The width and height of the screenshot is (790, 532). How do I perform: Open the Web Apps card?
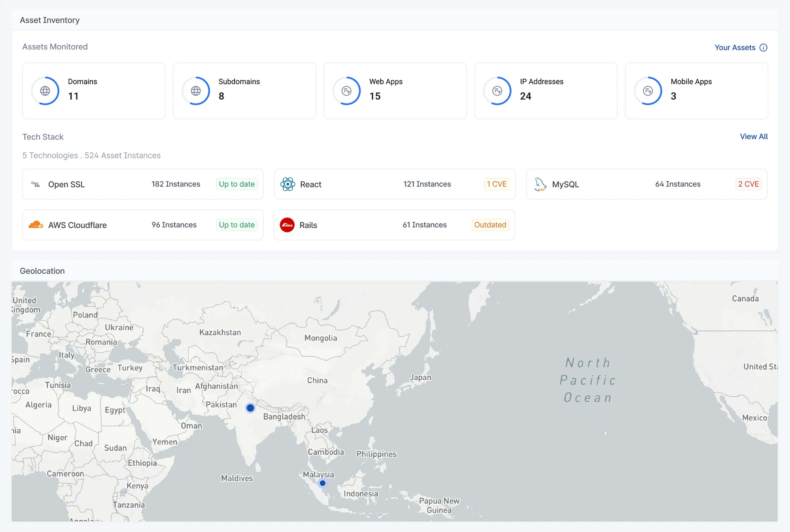coord(395,91)
